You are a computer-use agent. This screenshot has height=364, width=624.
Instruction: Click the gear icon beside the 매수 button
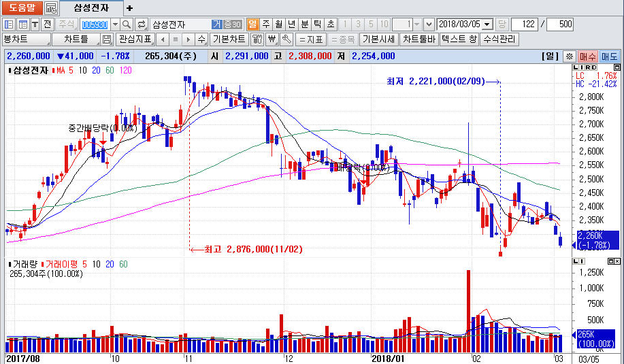tap(570, 56)
